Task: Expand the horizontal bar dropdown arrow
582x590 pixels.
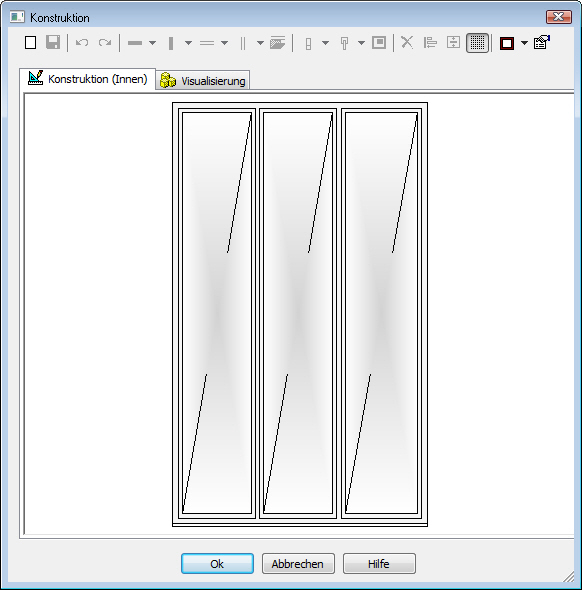Action: 152,43
